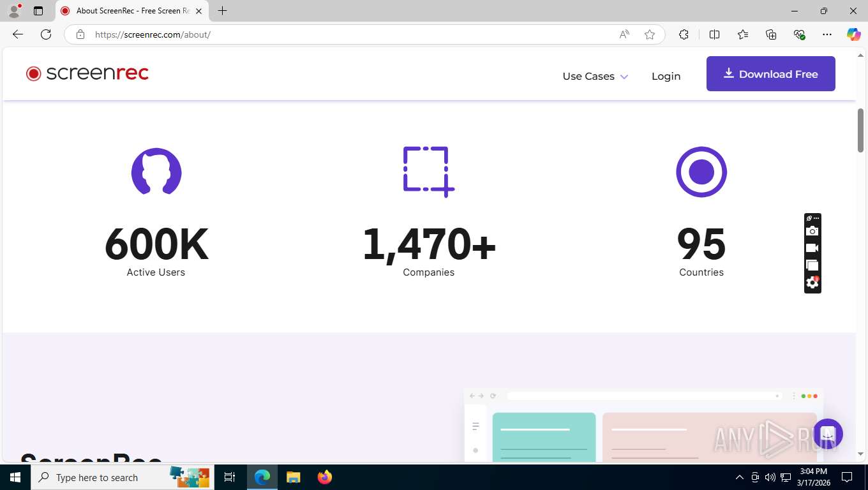This screenshot has width=868, height=490.
Task: Click the Active Users label
Action: 156,272
